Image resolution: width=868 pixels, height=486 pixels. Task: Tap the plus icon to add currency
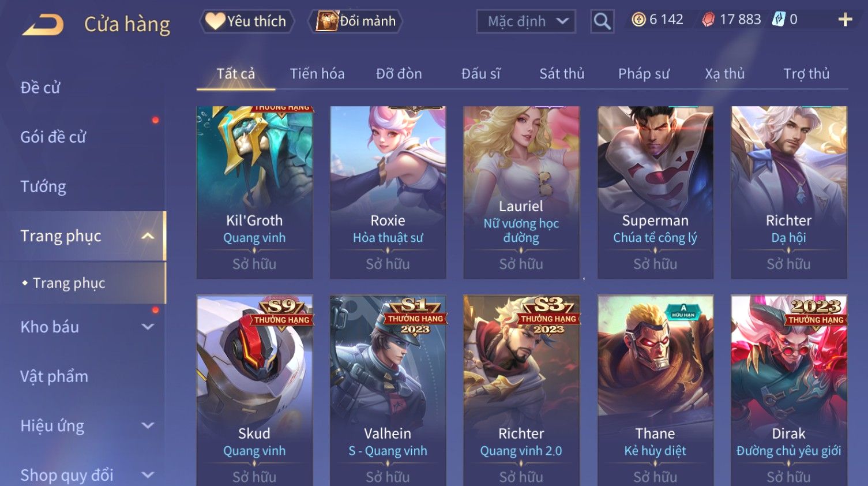pos(845,20)
